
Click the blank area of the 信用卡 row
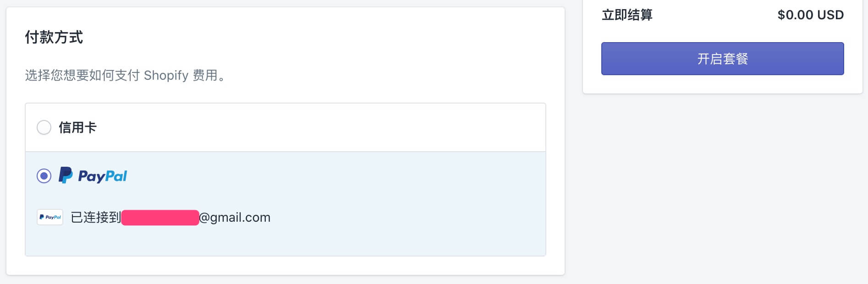(x=321, y=127)
